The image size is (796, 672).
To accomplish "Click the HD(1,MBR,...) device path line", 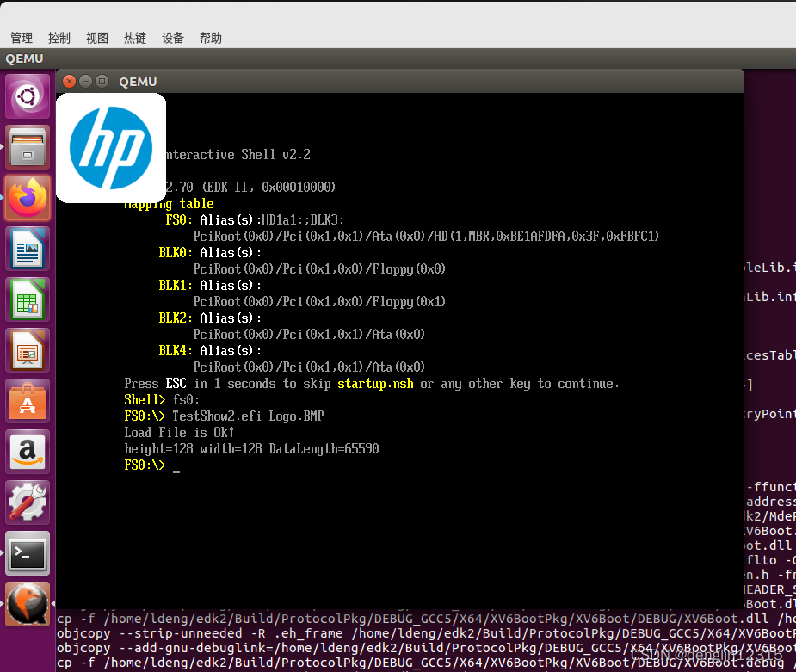I will coord(426,237).
